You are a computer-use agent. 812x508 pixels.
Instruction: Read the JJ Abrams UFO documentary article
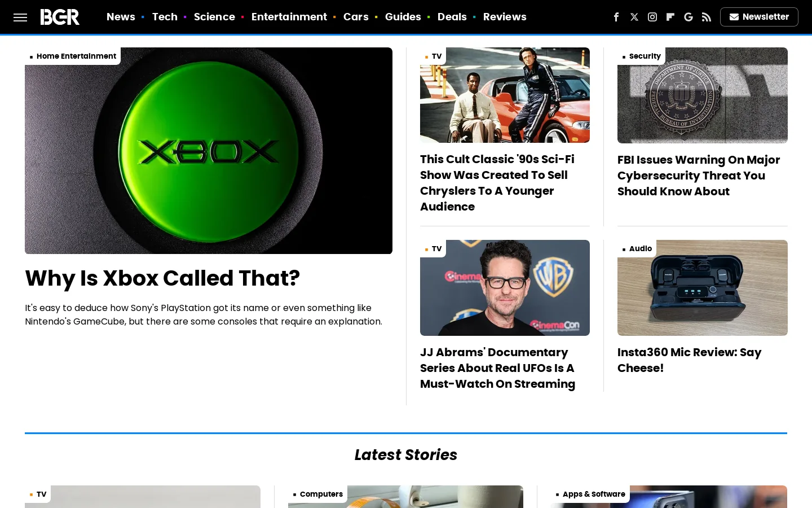point(498,368)
